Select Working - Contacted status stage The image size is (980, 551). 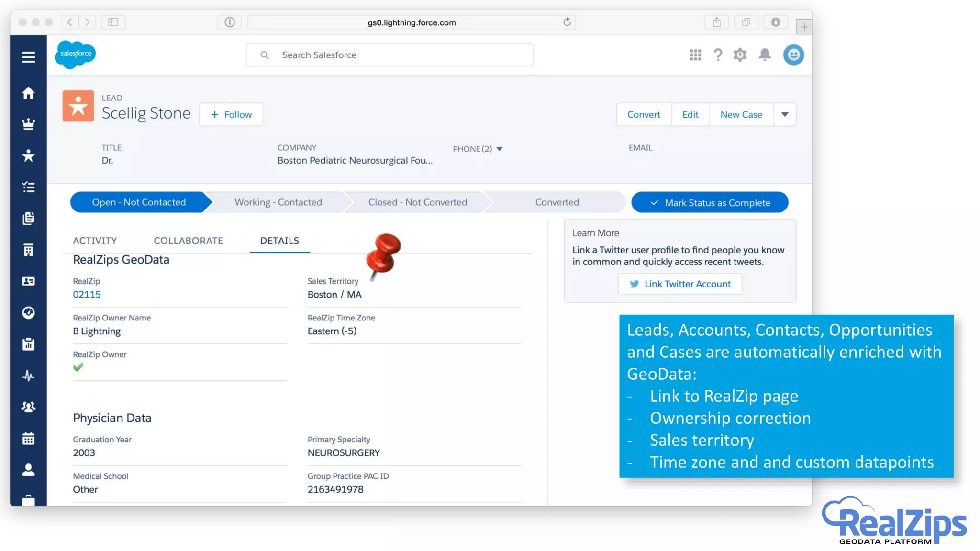click(x=278, y=202)
